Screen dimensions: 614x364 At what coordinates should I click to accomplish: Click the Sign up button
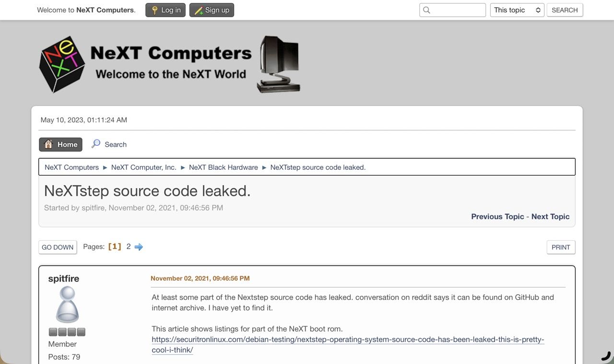pos(212,10)
